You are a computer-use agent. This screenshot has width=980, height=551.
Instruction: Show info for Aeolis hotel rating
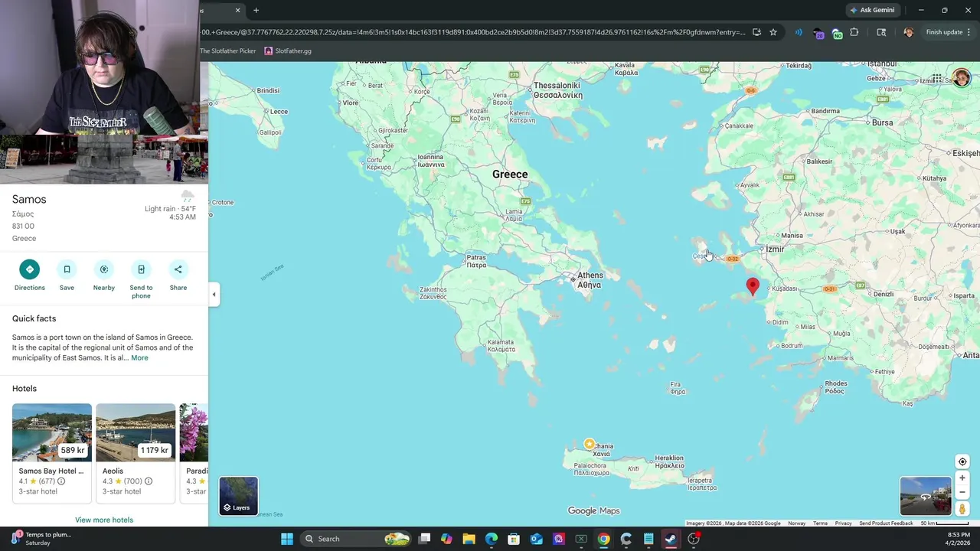(x=149, y=481)
